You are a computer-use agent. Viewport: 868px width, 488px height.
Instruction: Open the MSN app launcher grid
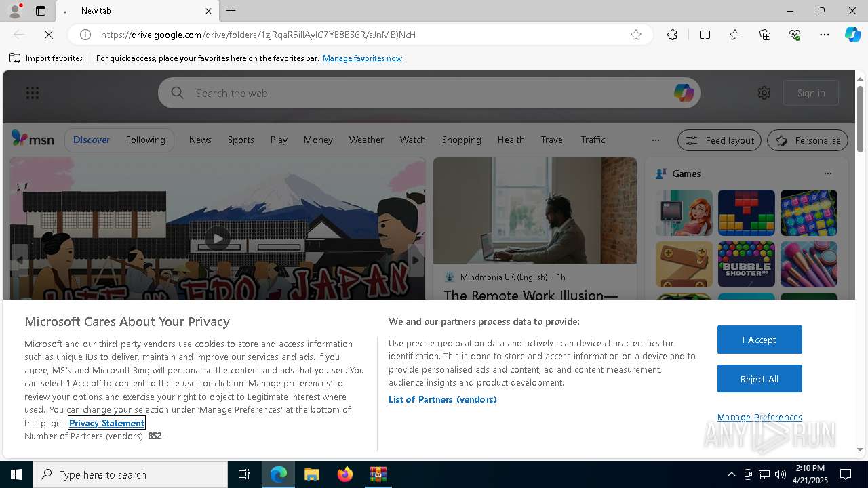pyautogui.click(x=32, y=93)
